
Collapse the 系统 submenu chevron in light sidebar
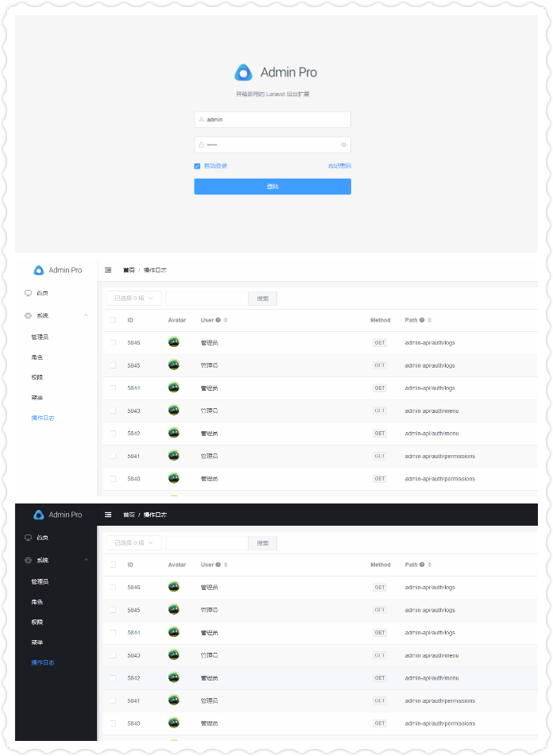coord(86,315)
